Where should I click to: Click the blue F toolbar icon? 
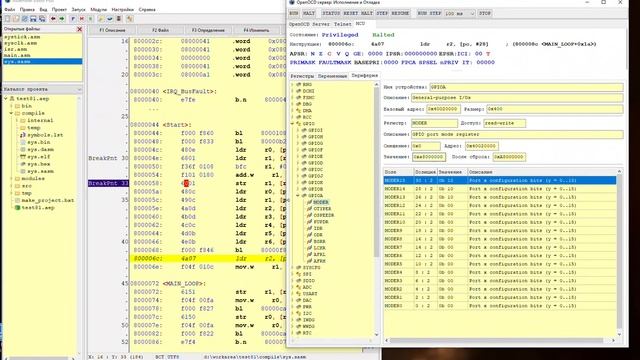coord(73,19)
